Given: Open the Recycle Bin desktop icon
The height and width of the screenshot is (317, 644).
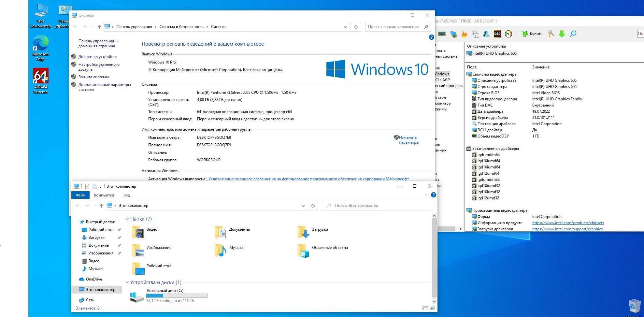Looking at the screenshot, I should [x=635, y=306].
